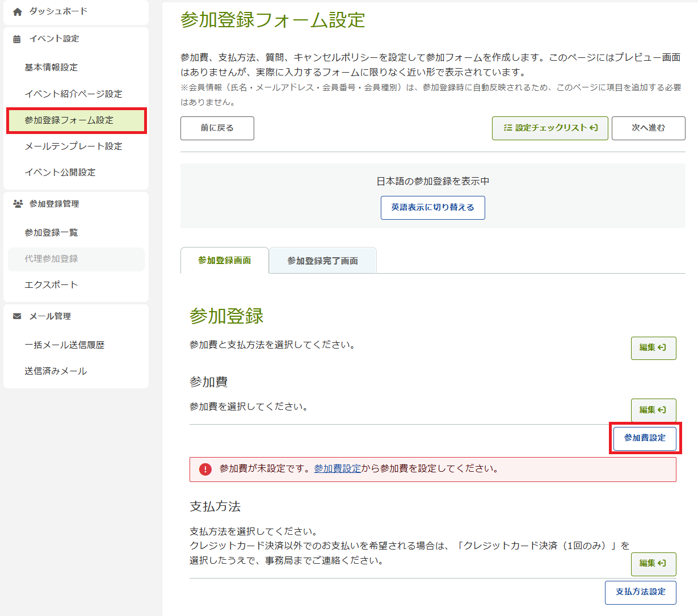Click 前に戻る button
Viewport: 698px width, 616px height.
(x=217, y=128)
